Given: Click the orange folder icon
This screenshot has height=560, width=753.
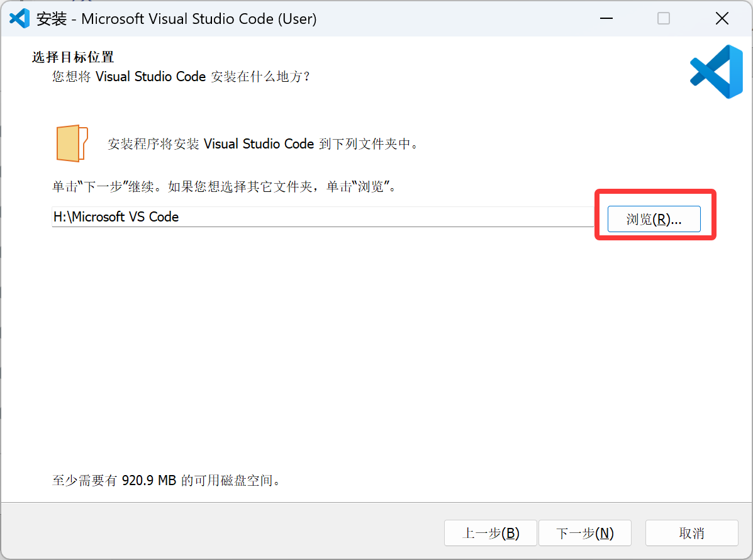Looking at the screenshot, I should [x=72, y=143].
